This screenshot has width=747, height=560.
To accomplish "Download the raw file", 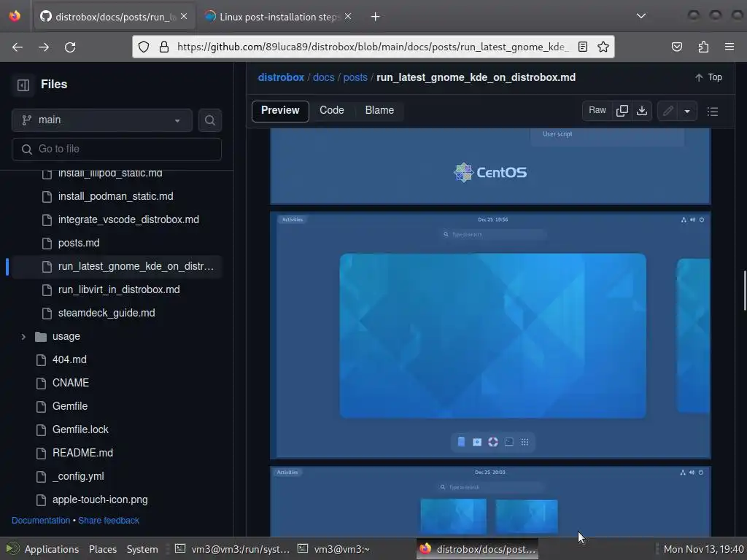I will [x=642, y=111].
